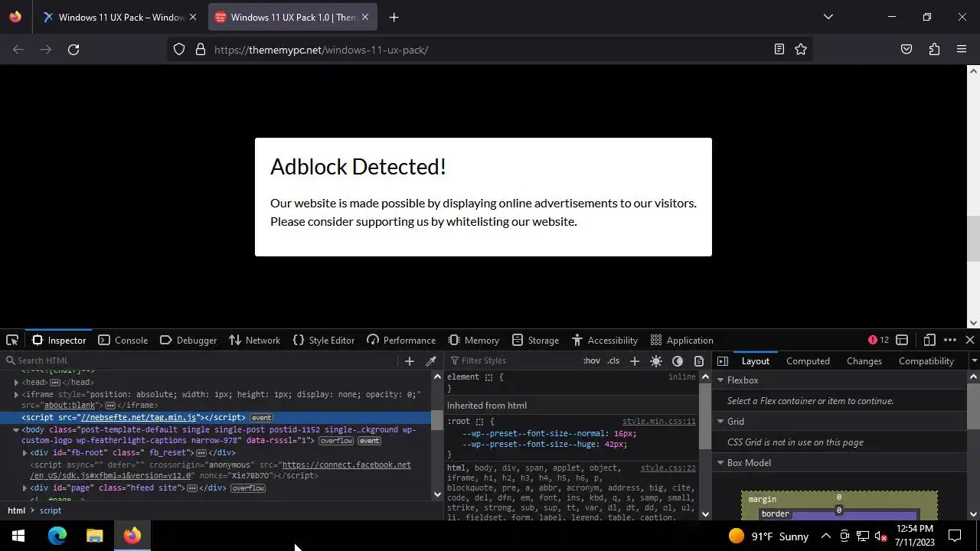Open Firefox application menu

pyautogui.click(x=962, y=49)
